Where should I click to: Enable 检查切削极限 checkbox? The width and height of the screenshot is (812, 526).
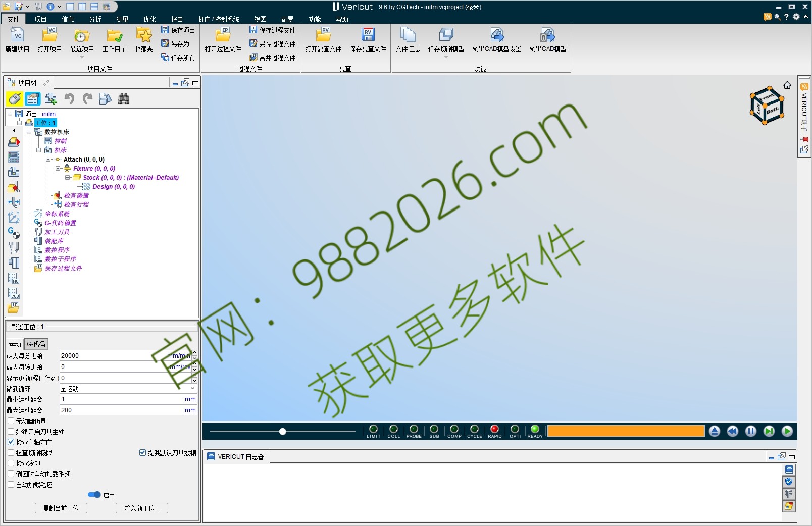pos(11,453)
